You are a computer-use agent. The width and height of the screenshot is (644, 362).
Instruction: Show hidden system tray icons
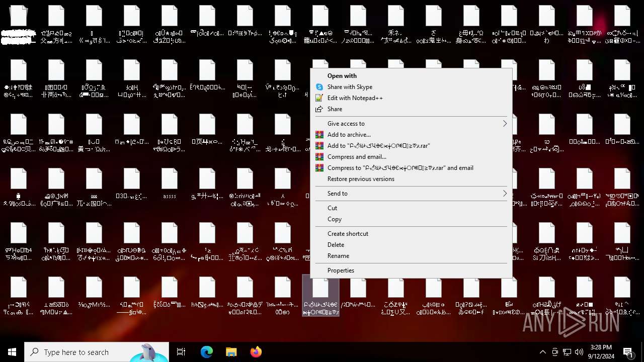tap(542, 352)
